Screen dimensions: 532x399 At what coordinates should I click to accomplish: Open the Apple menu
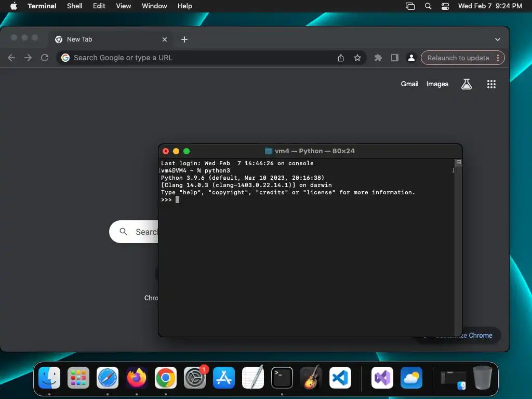click(x=14, y=6)
